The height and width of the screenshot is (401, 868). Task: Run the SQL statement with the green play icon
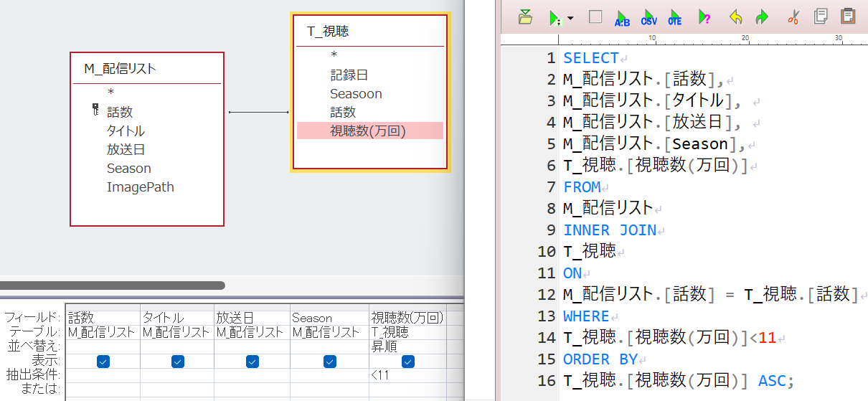(555, 18)
